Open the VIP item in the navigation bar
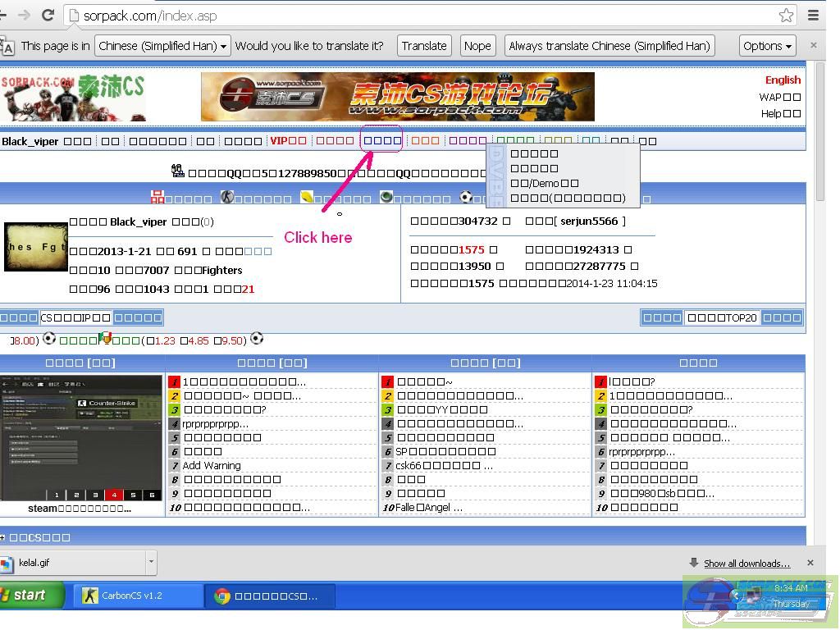The height and width of the screenshot is (630, 840). coord(288,141)
